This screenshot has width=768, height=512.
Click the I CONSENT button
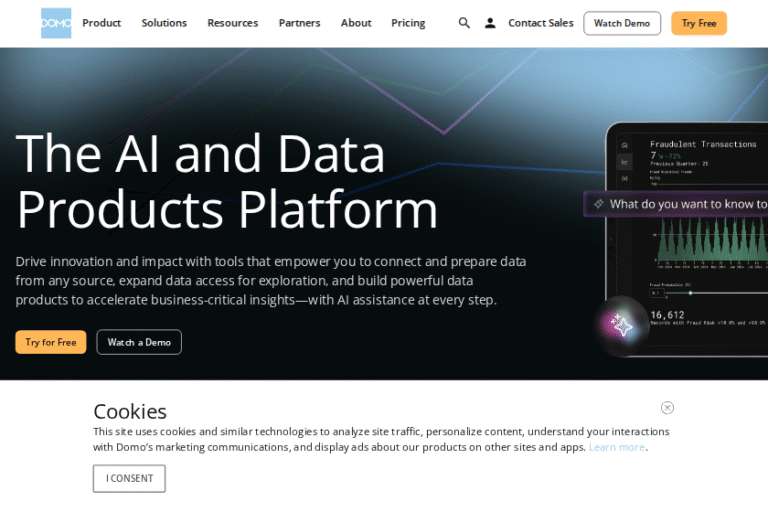tap(129, 478)
